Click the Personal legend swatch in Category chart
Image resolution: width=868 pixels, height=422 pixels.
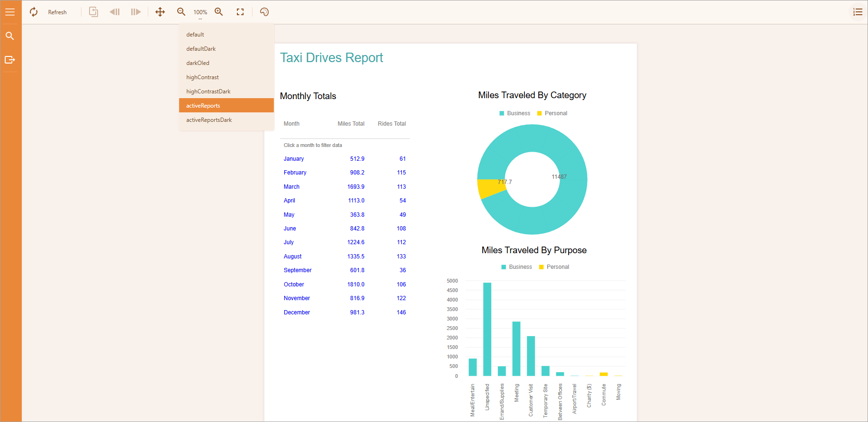(x=539, y=113)
